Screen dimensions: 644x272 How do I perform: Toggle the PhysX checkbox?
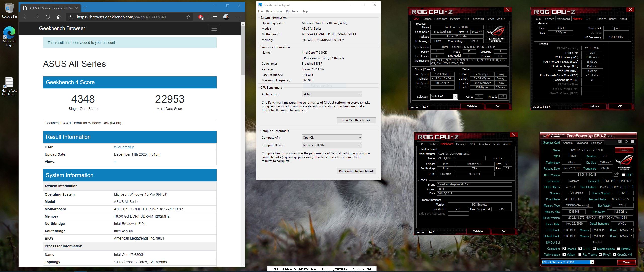click(x=600, y=255)
